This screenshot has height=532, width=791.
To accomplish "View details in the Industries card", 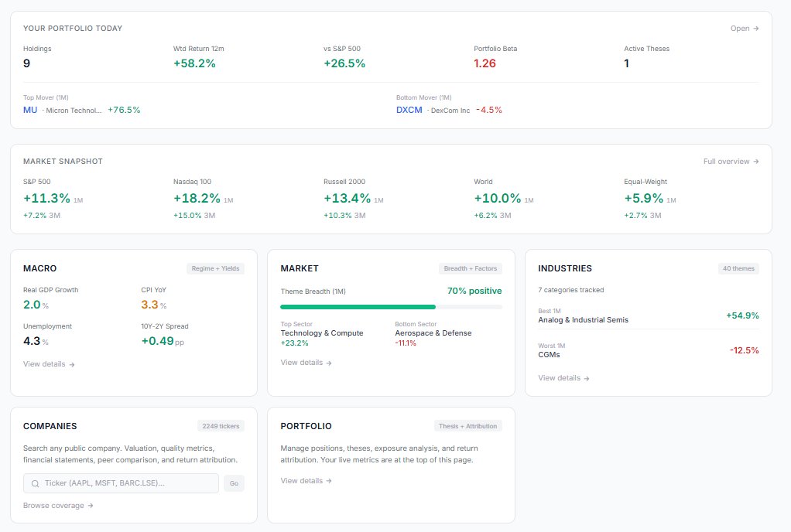I will pyautogui.click(x=563, y=378).
